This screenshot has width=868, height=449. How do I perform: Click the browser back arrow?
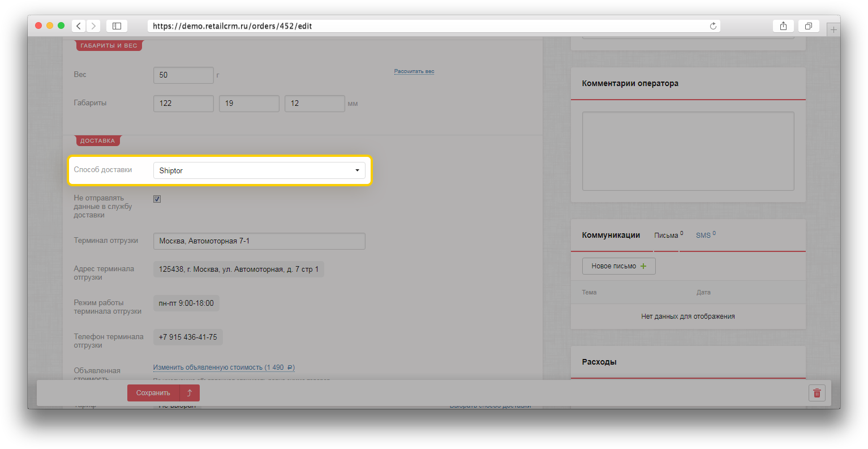coord(79,26)
